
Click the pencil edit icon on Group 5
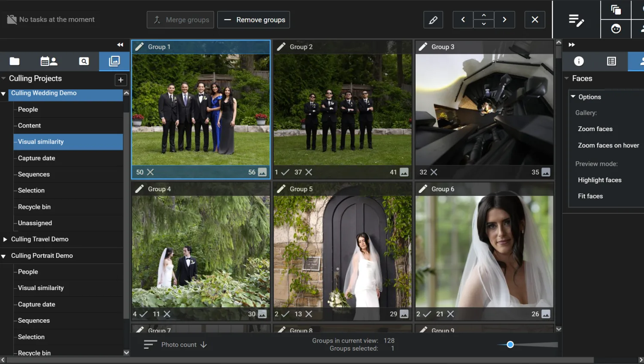coord(281,189)
